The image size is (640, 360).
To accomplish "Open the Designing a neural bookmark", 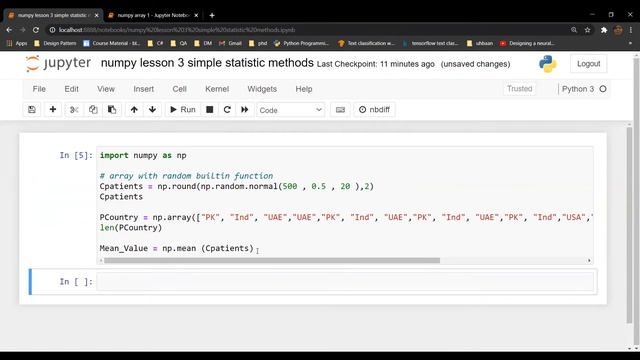I will point(527,43).
